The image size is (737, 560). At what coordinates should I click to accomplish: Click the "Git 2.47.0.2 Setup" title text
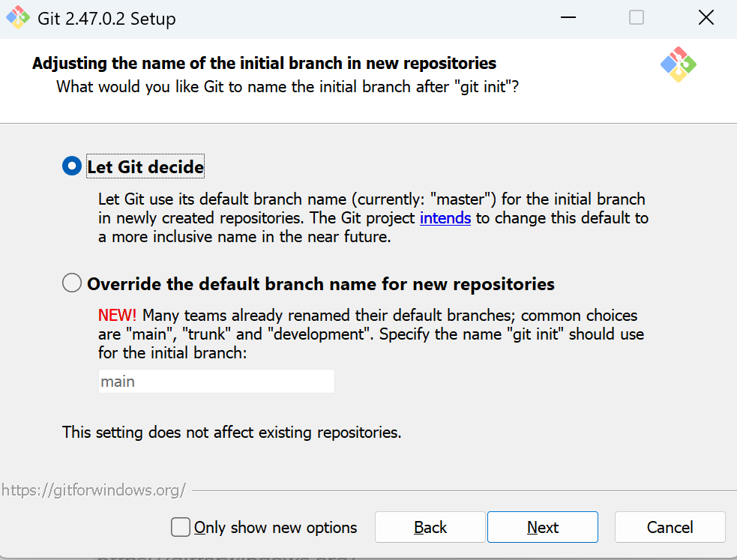[106, 19]
